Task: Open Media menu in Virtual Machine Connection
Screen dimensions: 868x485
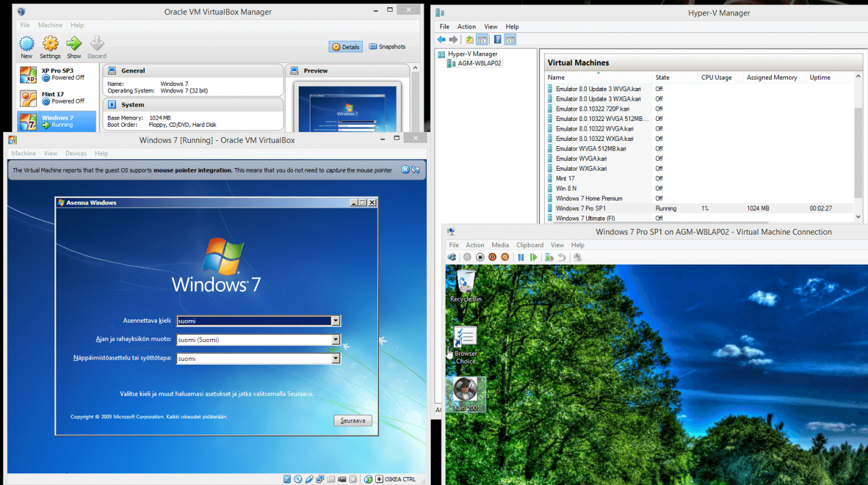Action: 500,245
